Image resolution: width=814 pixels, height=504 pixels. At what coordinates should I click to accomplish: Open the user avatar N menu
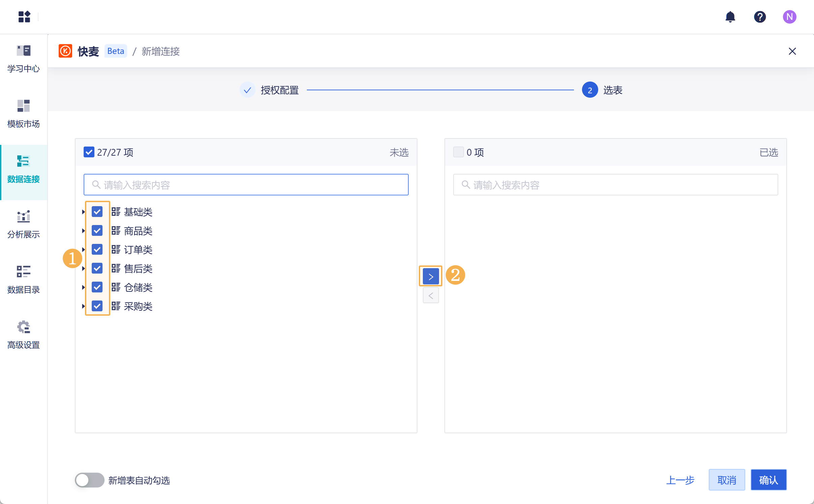point(789,17)
